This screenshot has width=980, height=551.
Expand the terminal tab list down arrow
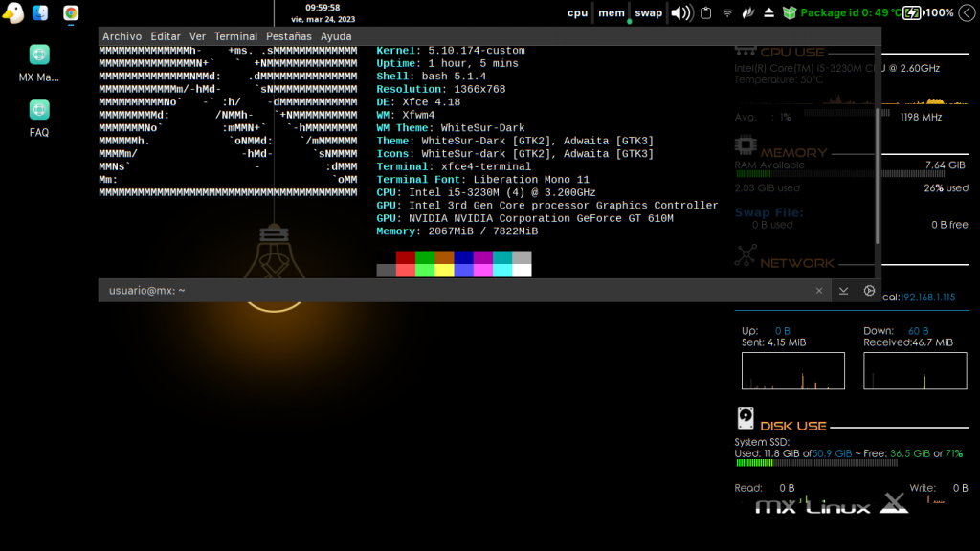(x=844, y=291)
